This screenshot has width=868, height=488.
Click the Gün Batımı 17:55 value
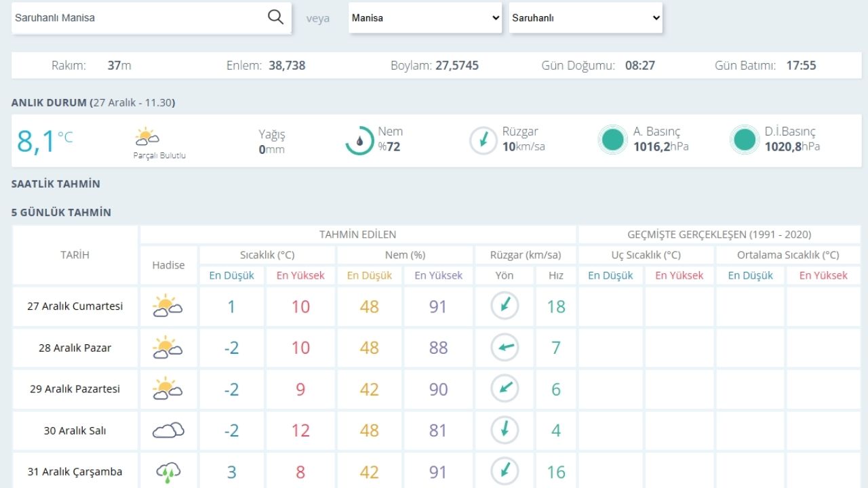801,66
